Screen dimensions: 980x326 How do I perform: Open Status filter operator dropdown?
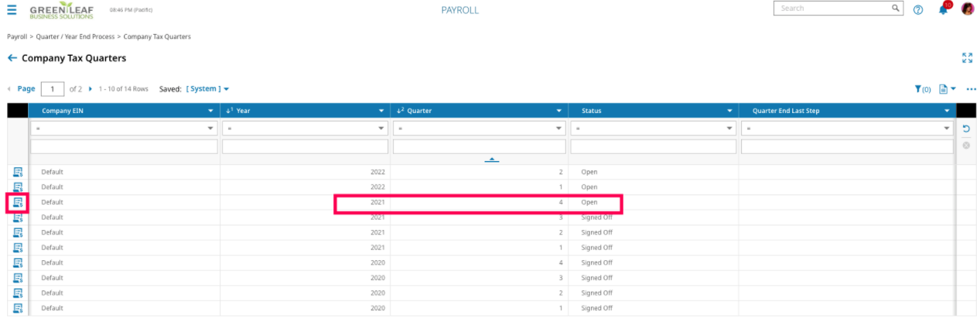click(x=654, y=128)
